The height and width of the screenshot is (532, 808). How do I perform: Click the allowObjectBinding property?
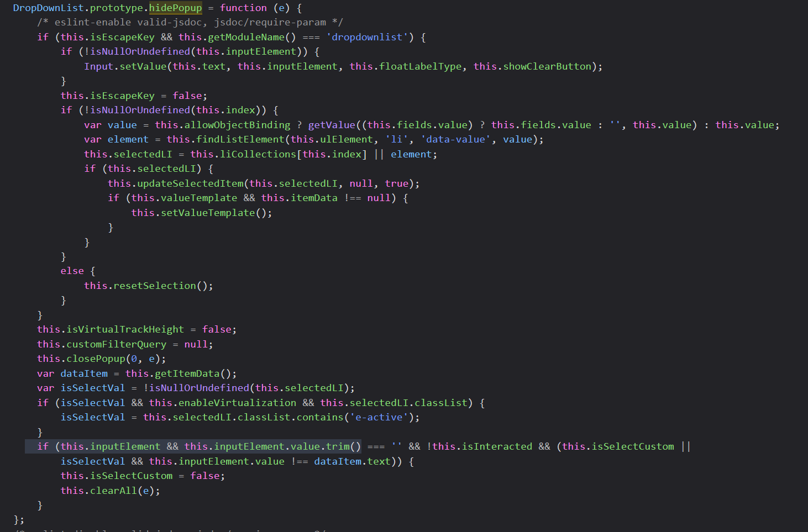click(x=237, y=125)
